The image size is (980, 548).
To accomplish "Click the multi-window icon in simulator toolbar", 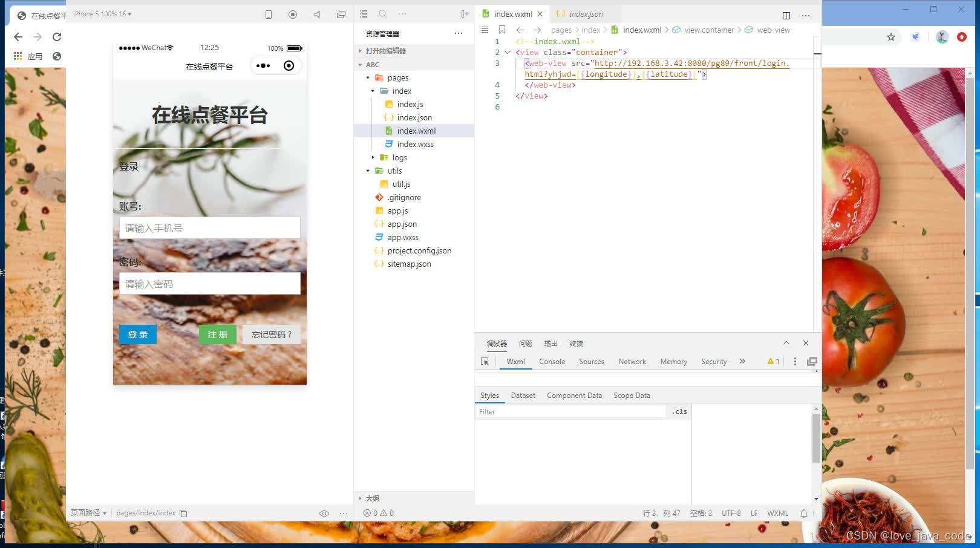I will [x=341, y=14].
